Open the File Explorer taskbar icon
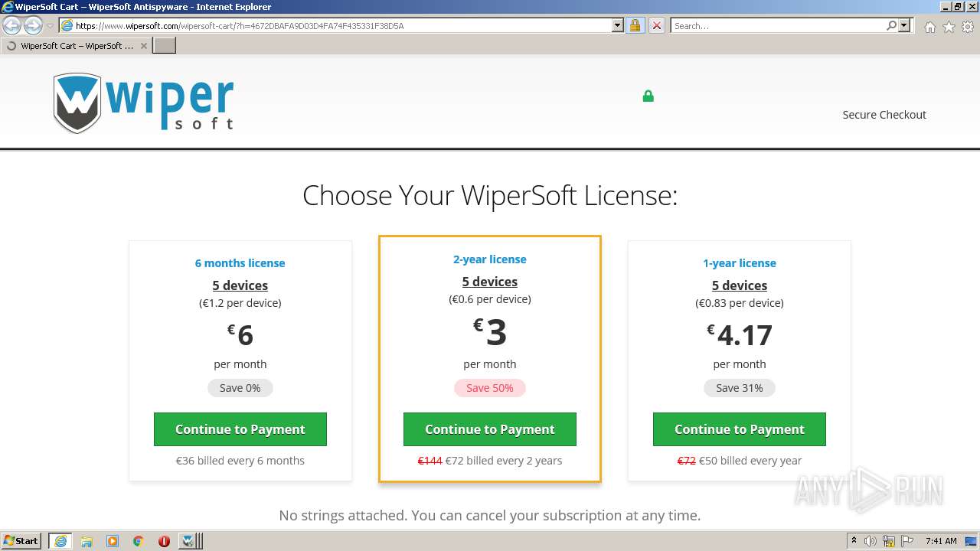The height and width of the screenshot is (551, 980). (87, 541)
